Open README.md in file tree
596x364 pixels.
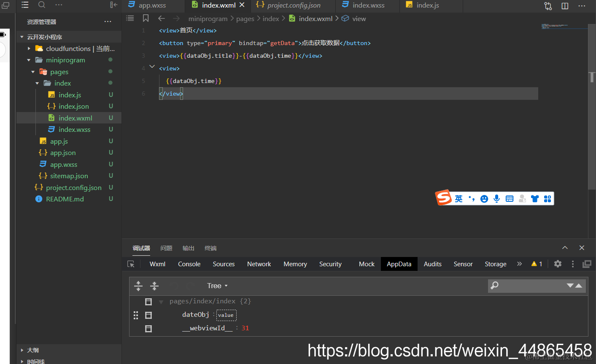(x=69, y=199)
